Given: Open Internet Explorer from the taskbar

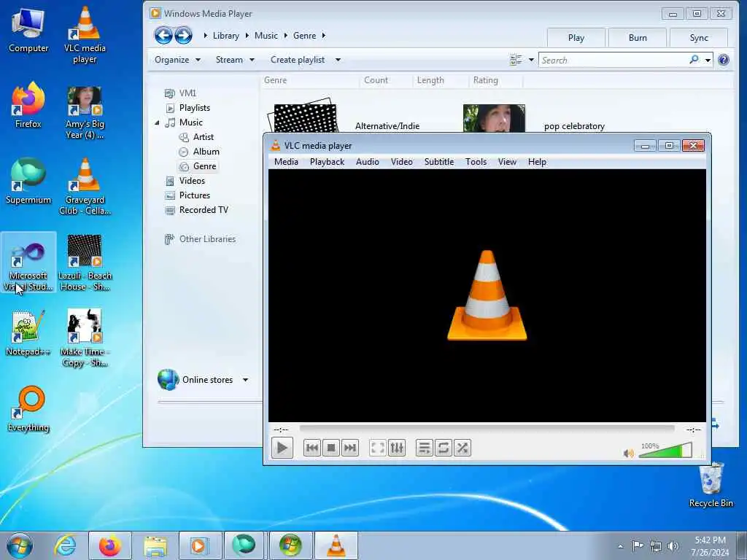Looking at the screenshot, I should (65, 545).
